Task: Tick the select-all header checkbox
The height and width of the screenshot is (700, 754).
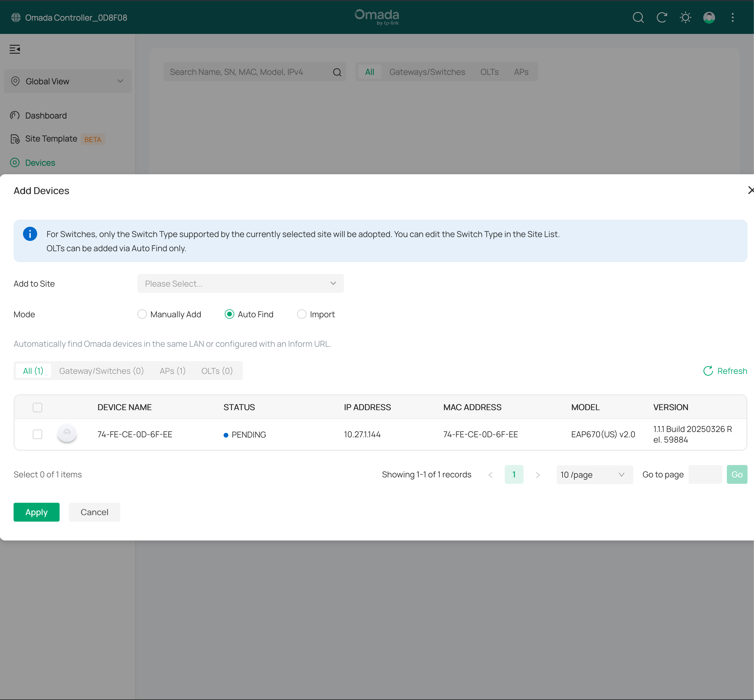Action: coord(37,407)
